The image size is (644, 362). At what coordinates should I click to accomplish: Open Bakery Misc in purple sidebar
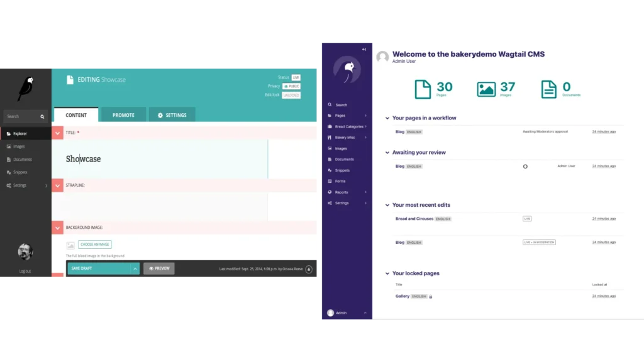coord(345,137)
